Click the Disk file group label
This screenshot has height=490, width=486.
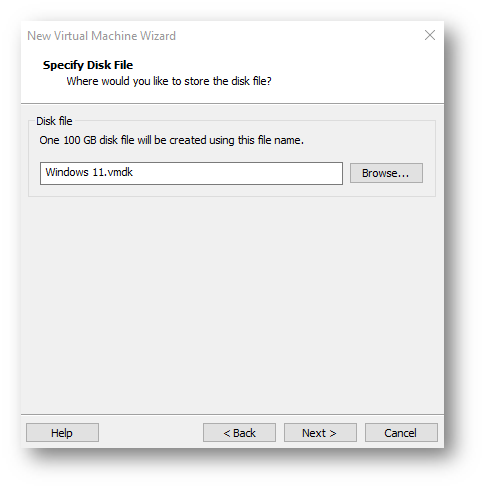pyautogui.click(x=54, y=121)
